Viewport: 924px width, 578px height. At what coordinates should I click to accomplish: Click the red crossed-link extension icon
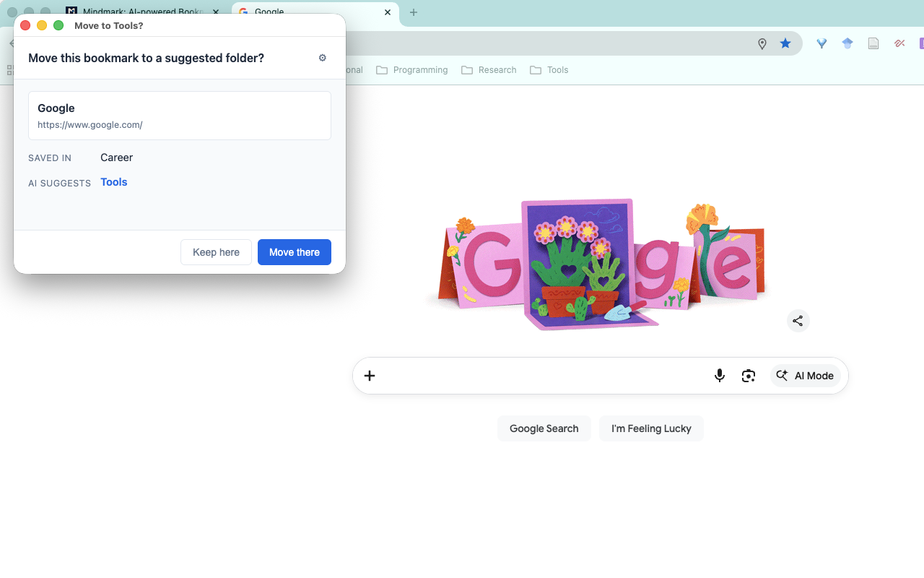[x=899, y=43]
